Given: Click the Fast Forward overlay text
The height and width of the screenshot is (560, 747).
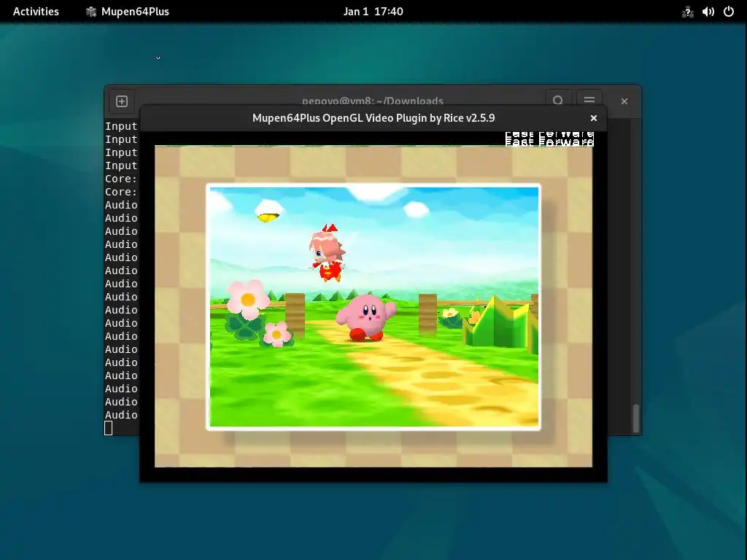Looking at the screenshot, I should tap(549, 139).
